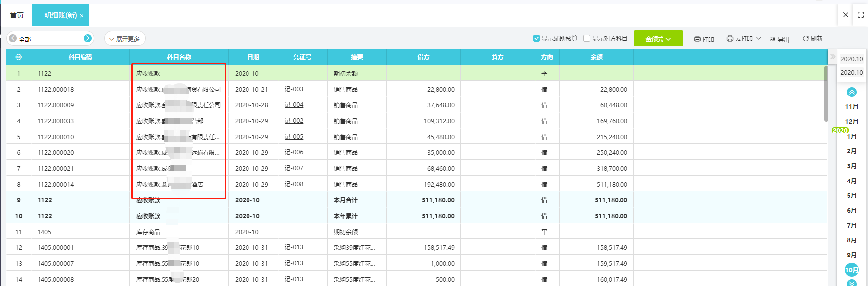Close the 明细账(新) tab
This screenshot has height=286, width=868.
point(82,16)
